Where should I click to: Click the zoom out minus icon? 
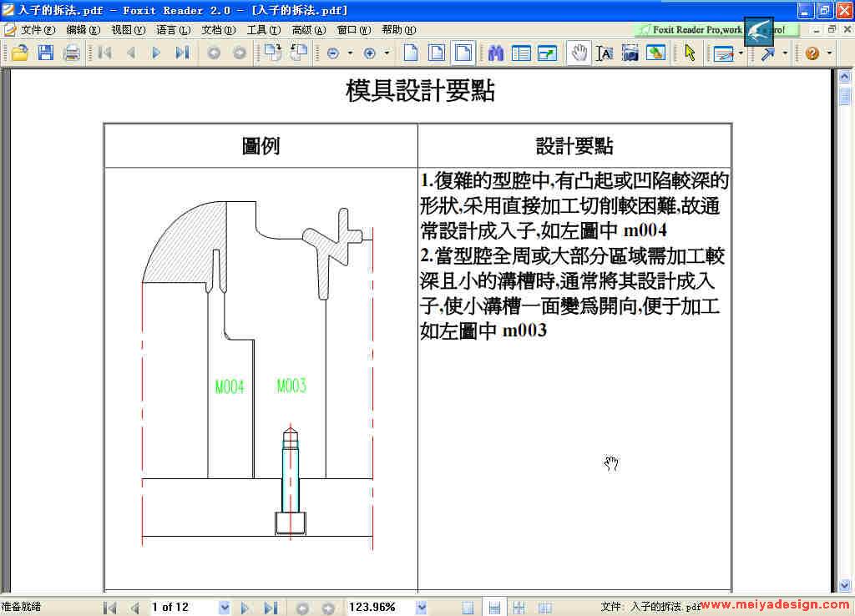click(x=333, y=53)
